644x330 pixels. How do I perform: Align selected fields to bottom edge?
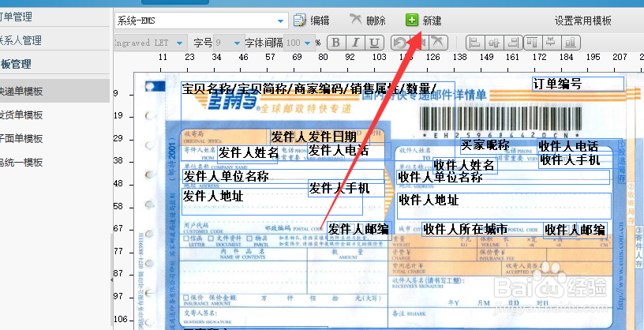pos(571,43)
